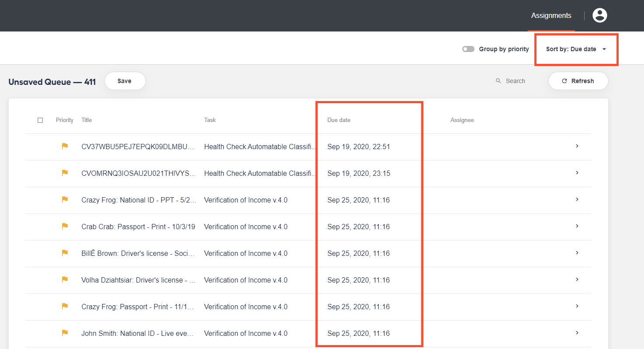Click the search magnifier icon
Viewport: 644px width, 349px height.
499,81
